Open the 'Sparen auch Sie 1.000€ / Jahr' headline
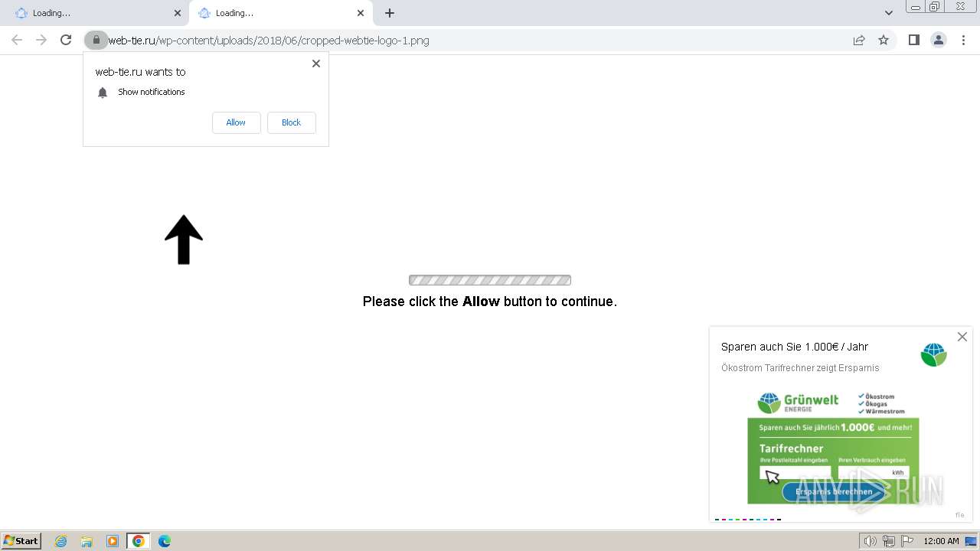Viewport: 980px width, 551px height. (x=795, y=347)
